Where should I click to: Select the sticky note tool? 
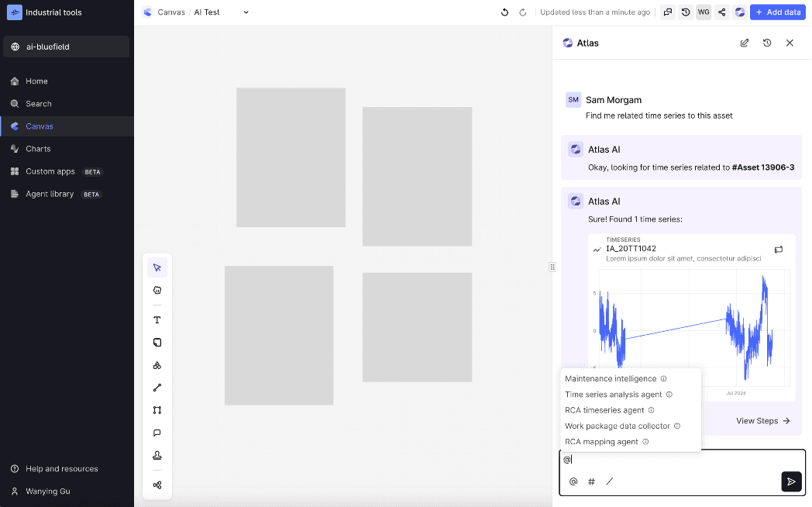pos(157,343)
